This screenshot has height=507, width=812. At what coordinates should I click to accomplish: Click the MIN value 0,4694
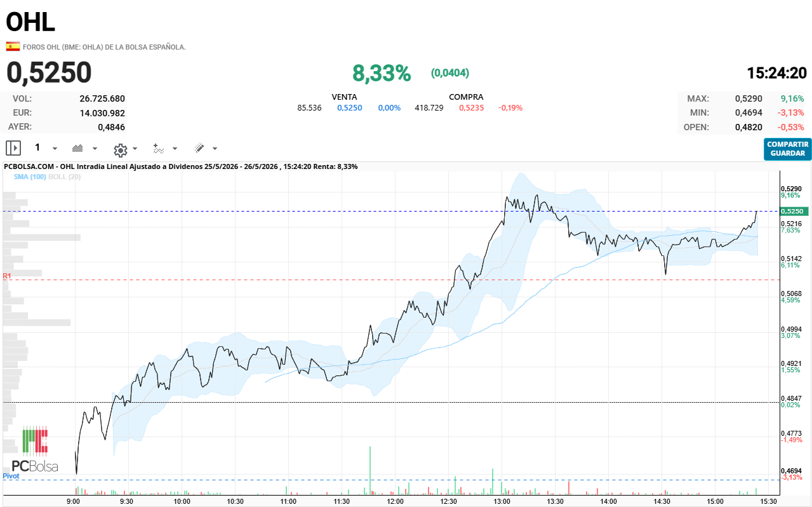[749, 112]
